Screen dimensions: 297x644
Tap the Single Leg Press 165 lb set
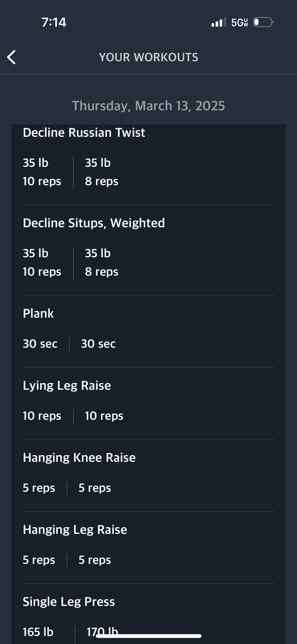coord(38,632)
